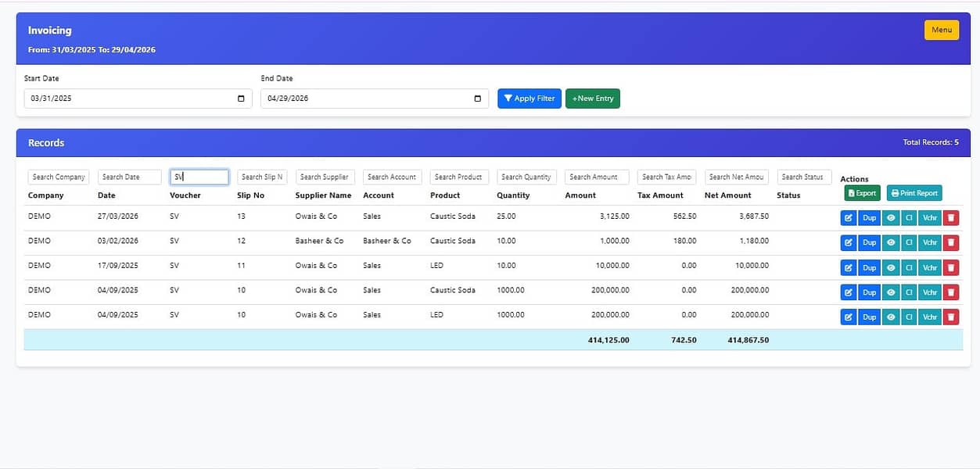View the 1000.00 Caustic Soda record with eye icon
Screen dimensions: 980x469
click(891, 292)
